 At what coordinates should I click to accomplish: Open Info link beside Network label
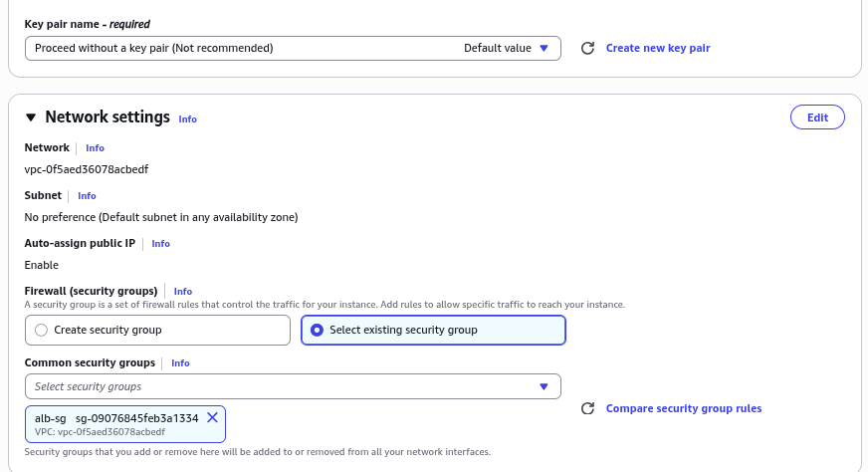(x=95, y=148)
